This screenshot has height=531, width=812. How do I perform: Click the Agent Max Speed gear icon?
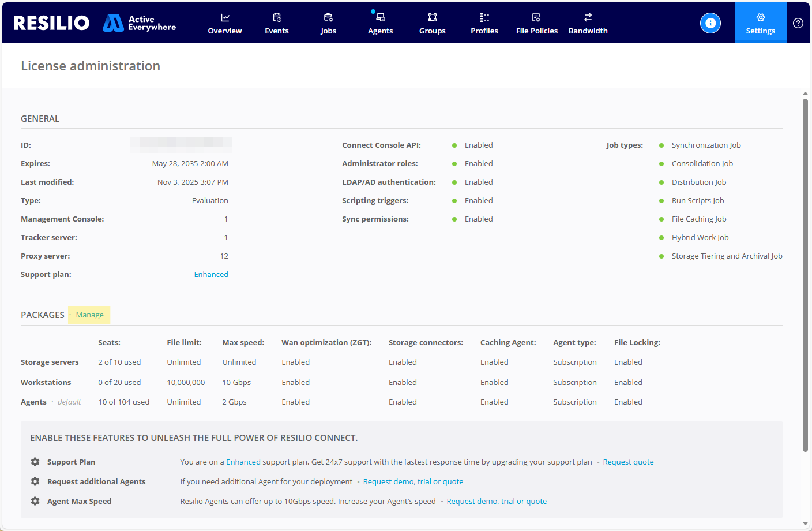(x=35, y=502)
